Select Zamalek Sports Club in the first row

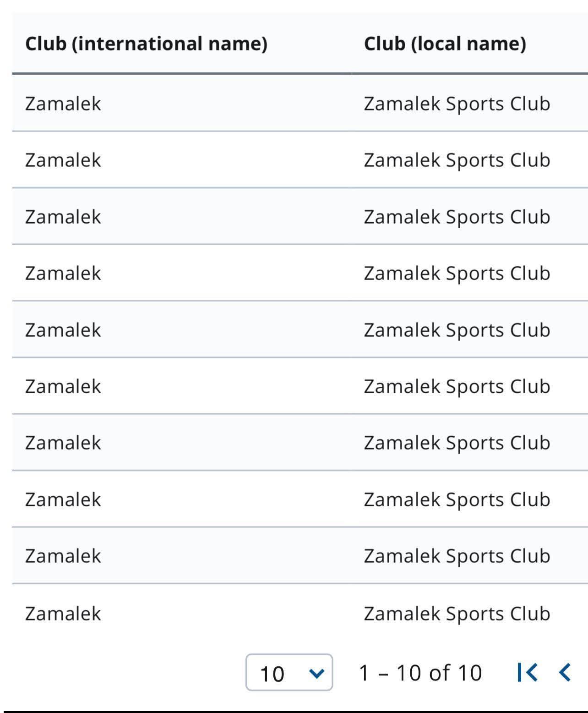tap(457, 104)
